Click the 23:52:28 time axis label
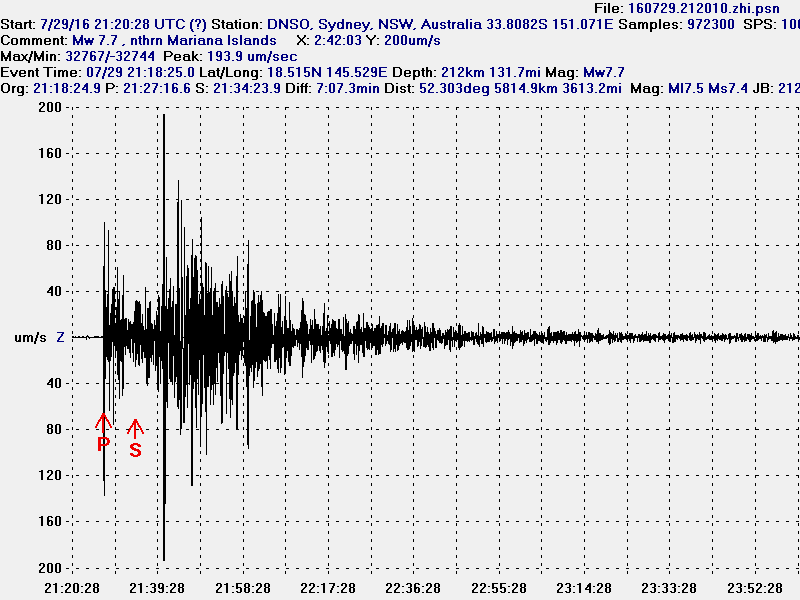 (755, 588)
